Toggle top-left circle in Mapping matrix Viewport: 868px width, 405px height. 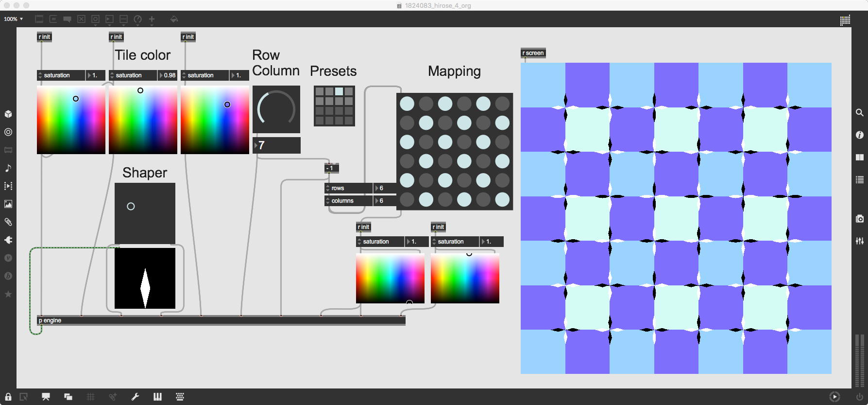click(x=407, y=104)
